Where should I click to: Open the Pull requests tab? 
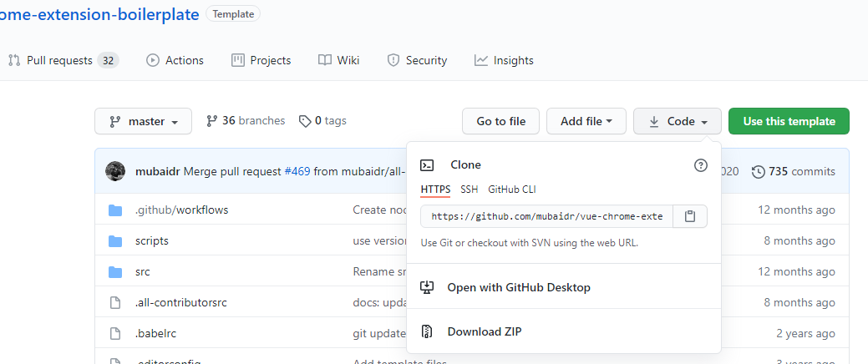point(63,60)
